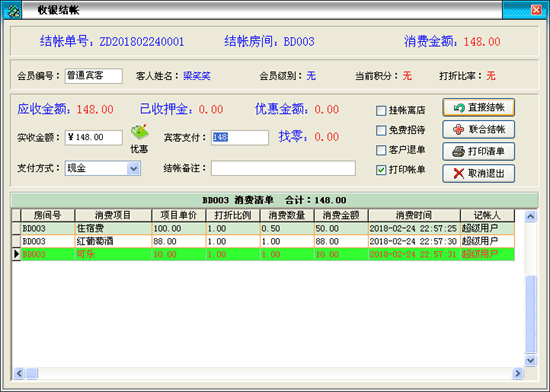
Task: Click the 100.00 unit price cell
Action: 179,229
